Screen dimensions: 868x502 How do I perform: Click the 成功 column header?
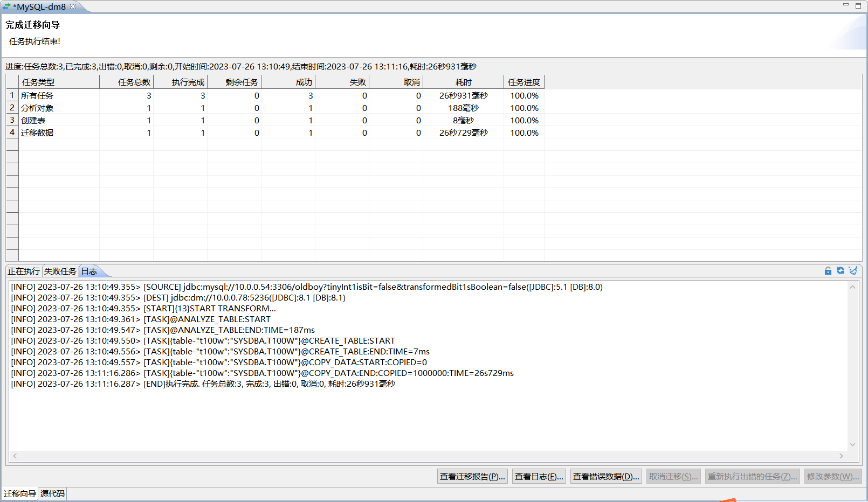(x=288, y=82)
